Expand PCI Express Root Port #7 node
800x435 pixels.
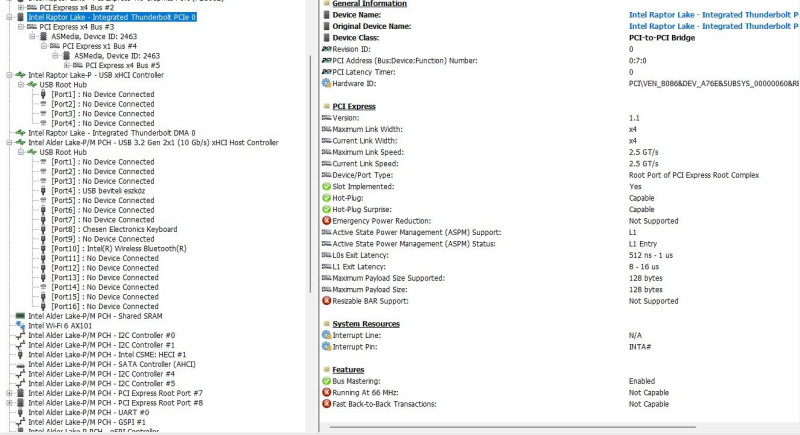pyautogui.click(x=9, y=393)
